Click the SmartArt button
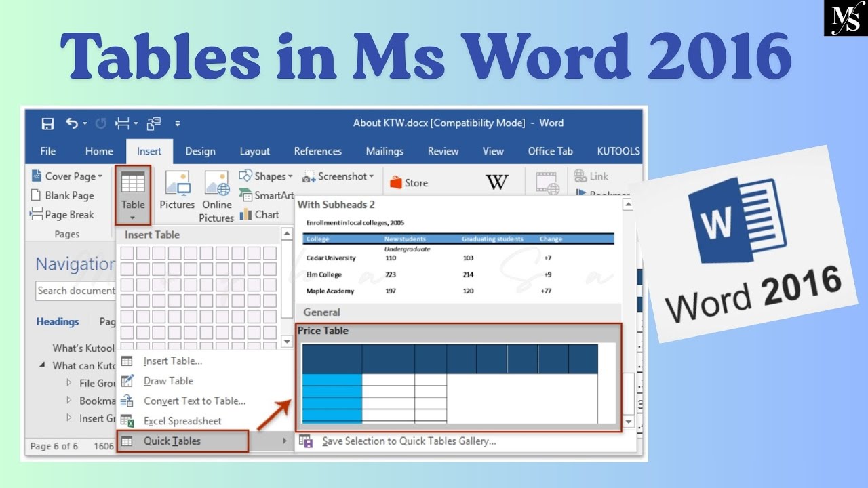 [267, 195]
